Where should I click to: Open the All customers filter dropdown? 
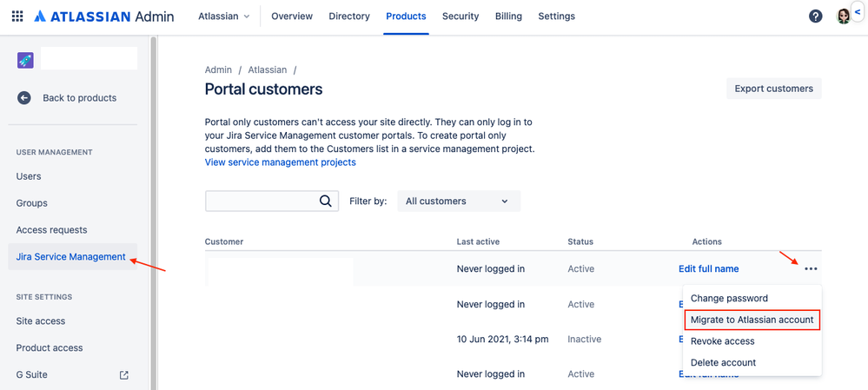click(459, 202)
